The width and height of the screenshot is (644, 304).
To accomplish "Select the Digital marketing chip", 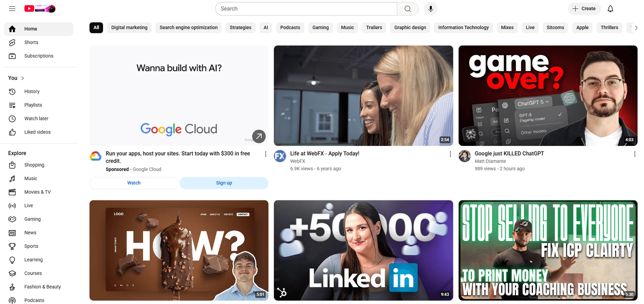I will click(x=129, y=27).
